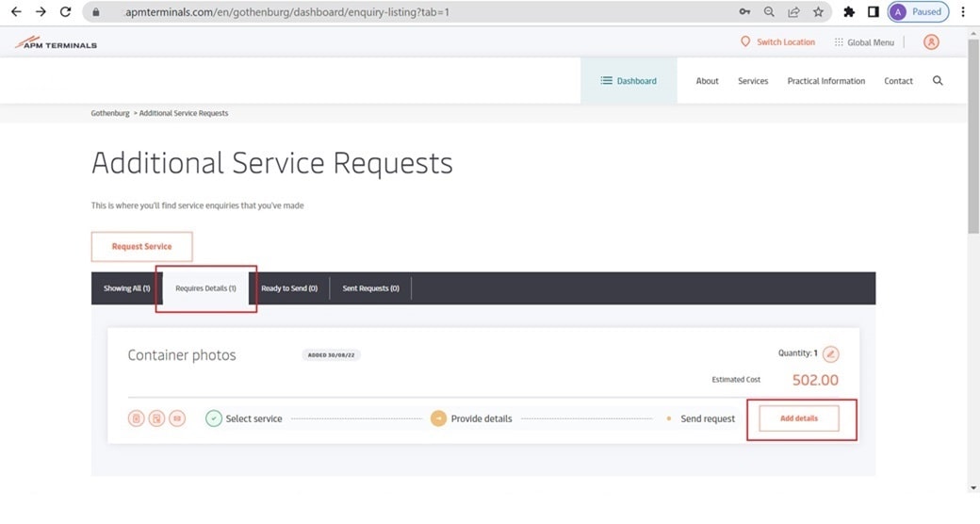
Task: Click the first round icon in the Container photos card
Action: click(x=137, y=418)
